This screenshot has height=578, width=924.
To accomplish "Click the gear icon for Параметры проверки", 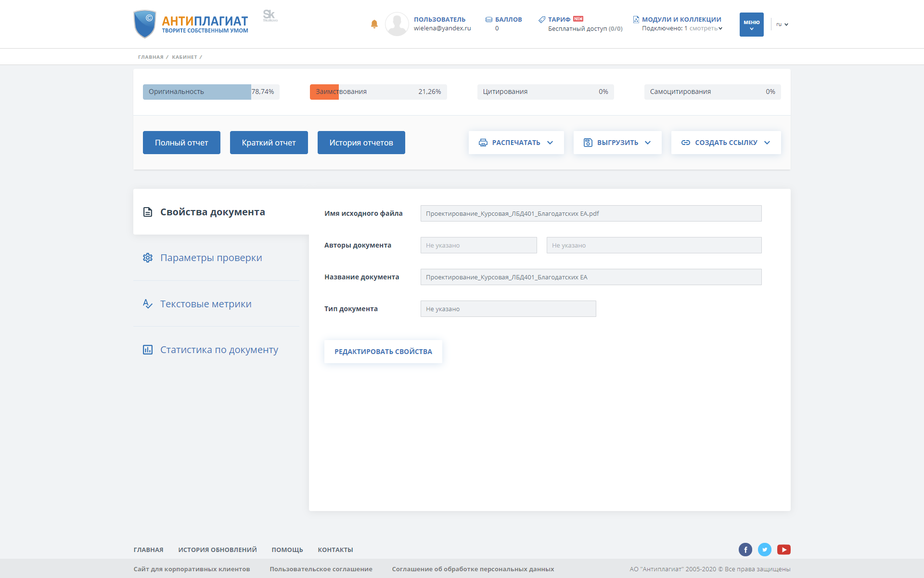I will (148, 258).
